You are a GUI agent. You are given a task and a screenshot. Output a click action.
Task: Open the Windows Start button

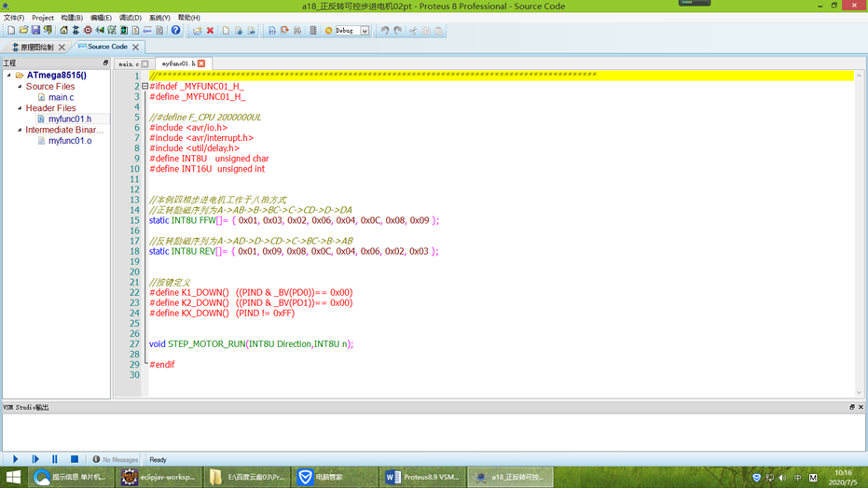pos(13,477)
